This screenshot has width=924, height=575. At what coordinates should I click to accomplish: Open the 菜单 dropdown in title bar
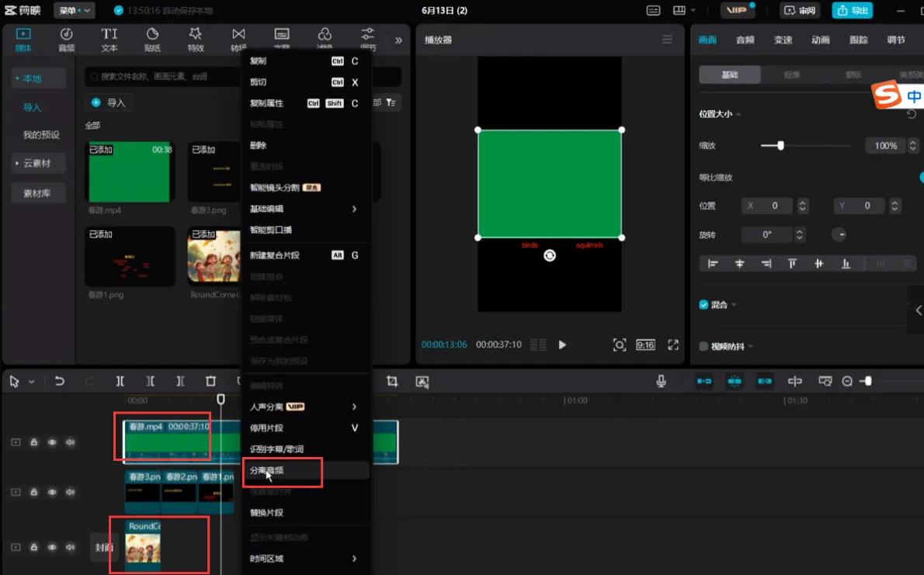75,10
